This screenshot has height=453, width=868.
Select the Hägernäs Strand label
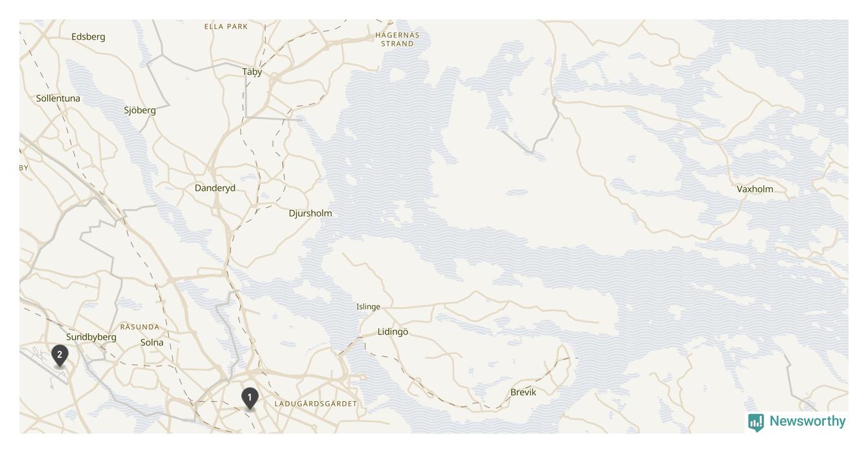pyautogui.click(x=397, y=40)
